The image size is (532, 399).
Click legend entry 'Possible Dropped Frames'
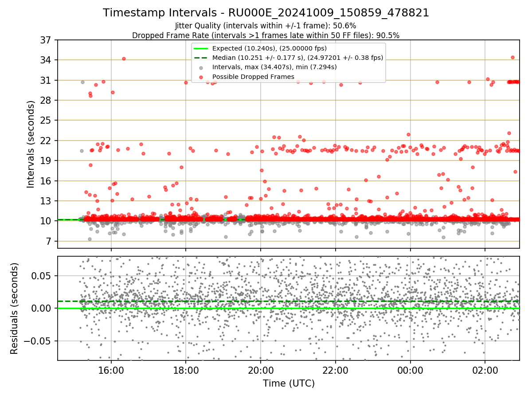tap(253, 77)
